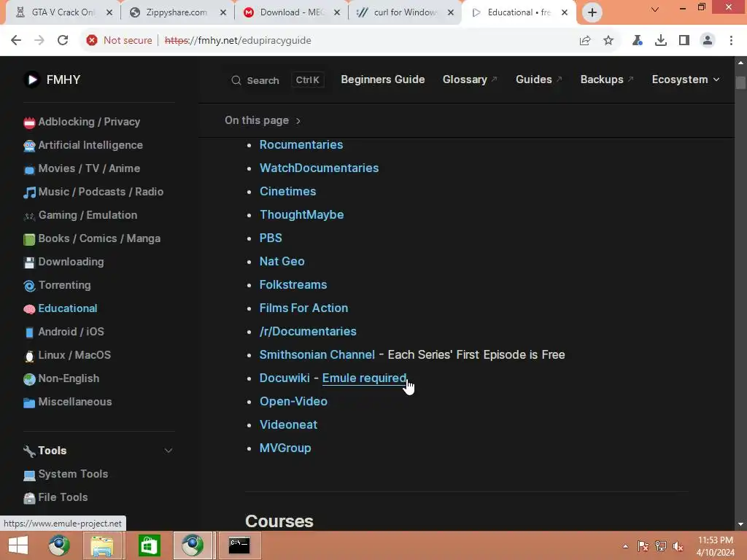Open the Beginners Guide nav item
The width and height of the screenshot is (747, 560).
[x=382, y=79]
